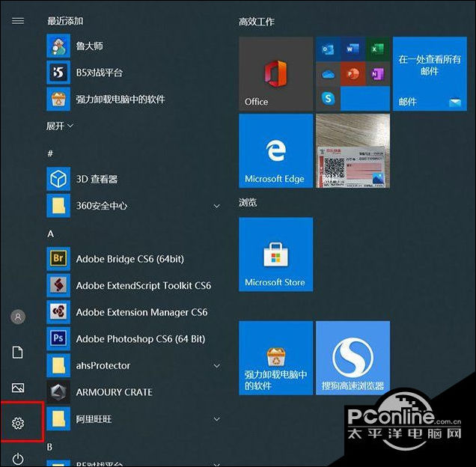Open Excel icon in Office tile group
476x467 pixels.
click(377, 49)
